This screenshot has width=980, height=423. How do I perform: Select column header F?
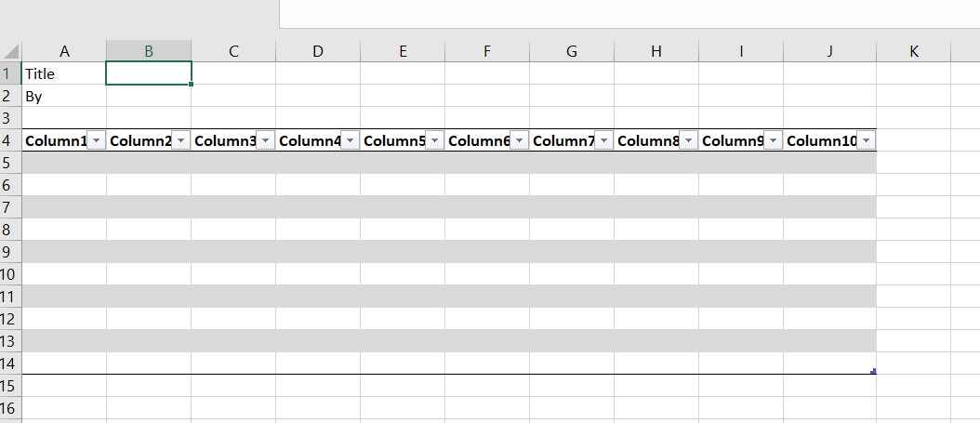point(487,52)
